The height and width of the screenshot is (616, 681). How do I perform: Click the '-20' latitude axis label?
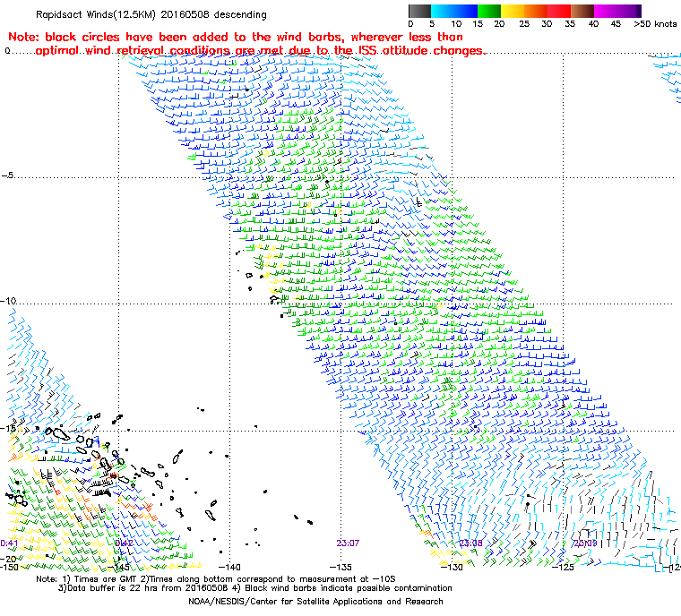point(8,559)
